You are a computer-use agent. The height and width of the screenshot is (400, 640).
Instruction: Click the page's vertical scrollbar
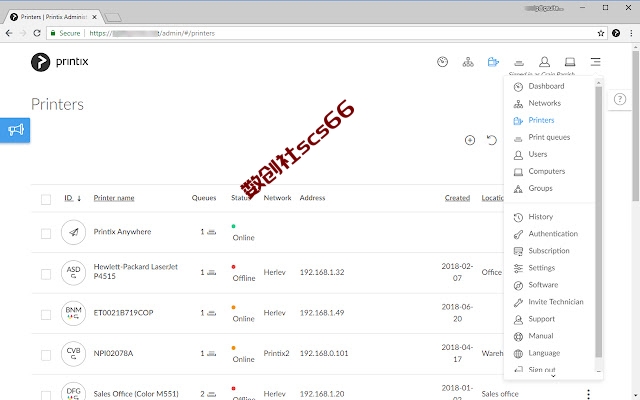636,127
